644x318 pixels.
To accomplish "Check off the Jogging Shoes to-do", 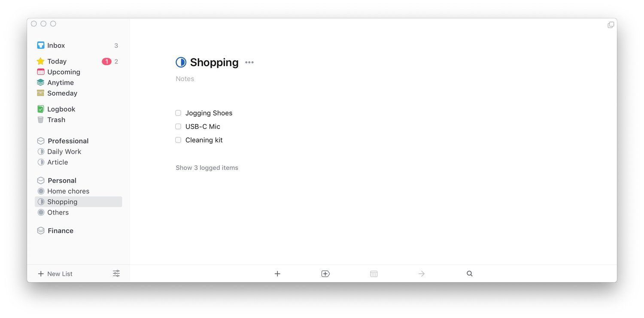I will coord(178,113).
